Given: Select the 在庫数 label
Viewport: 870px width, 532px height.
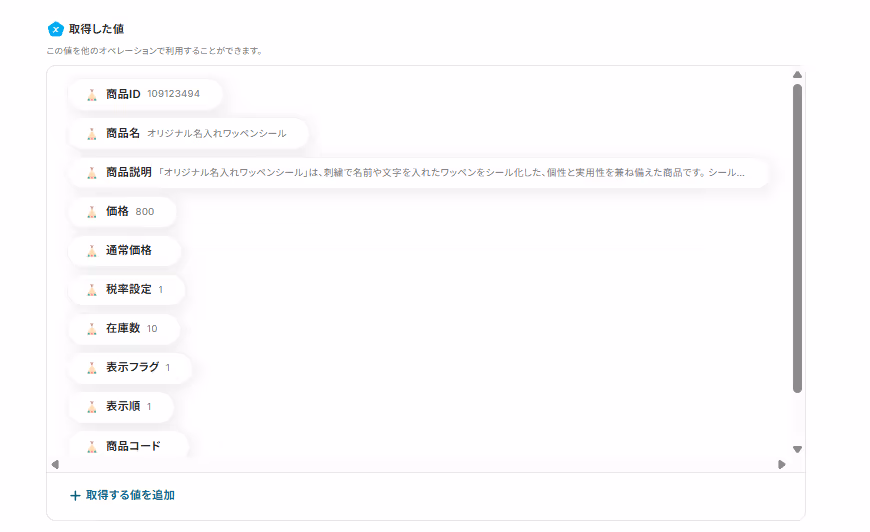Looking at the screenshot, I should (123, 328).
